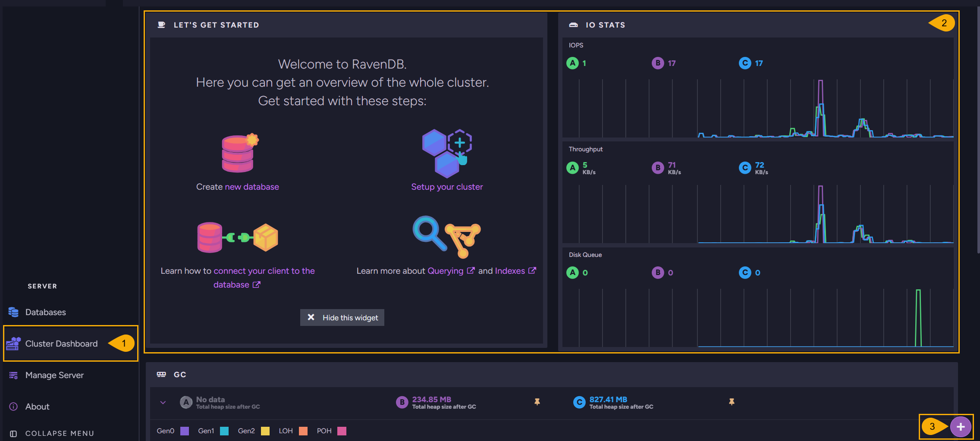This screenshot has width=980, height=441.
Task: Click the IO Stats drive icon
Action: [x=573, y=25]
